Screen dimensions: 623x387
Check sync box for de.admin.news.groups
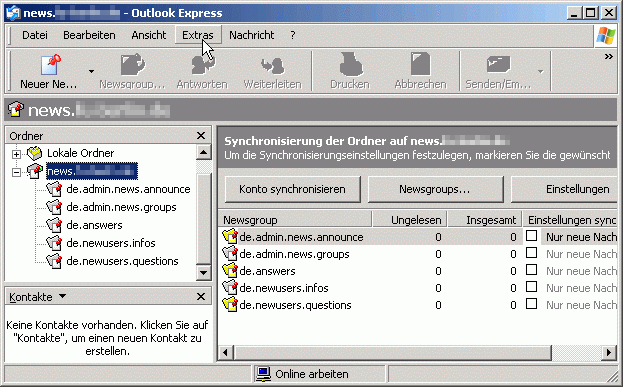click(x=531, y=253)
